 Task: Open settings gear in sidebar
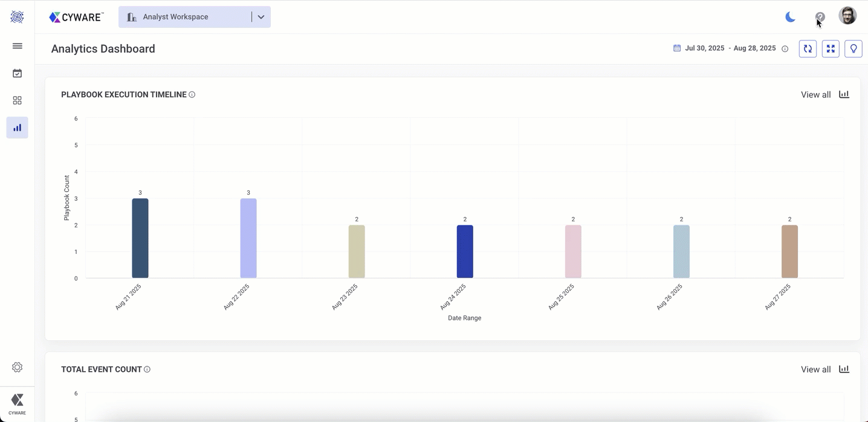(18, 367)
